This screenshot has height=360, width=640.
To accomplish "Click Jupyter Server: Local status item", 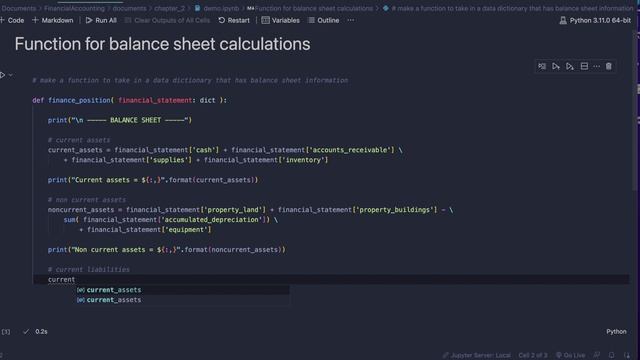I will pyautogui.click(x=477, y=355).
